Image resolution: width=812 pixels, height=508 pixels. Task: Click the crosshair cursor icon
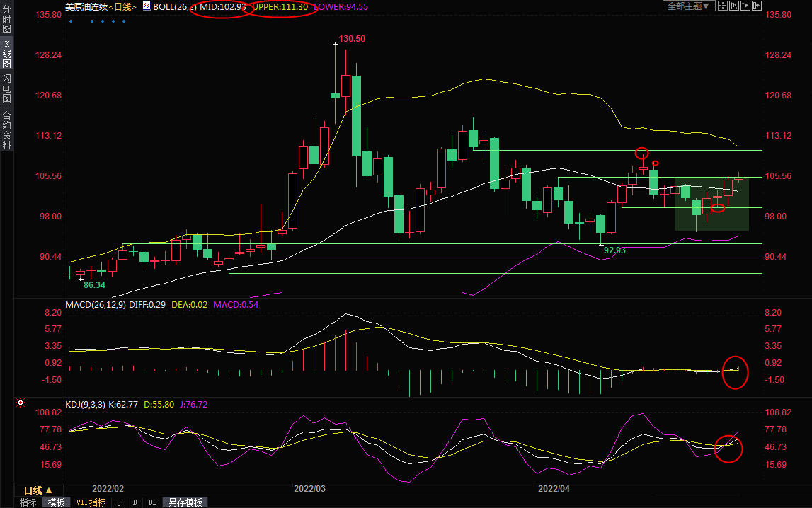(723, 6)
